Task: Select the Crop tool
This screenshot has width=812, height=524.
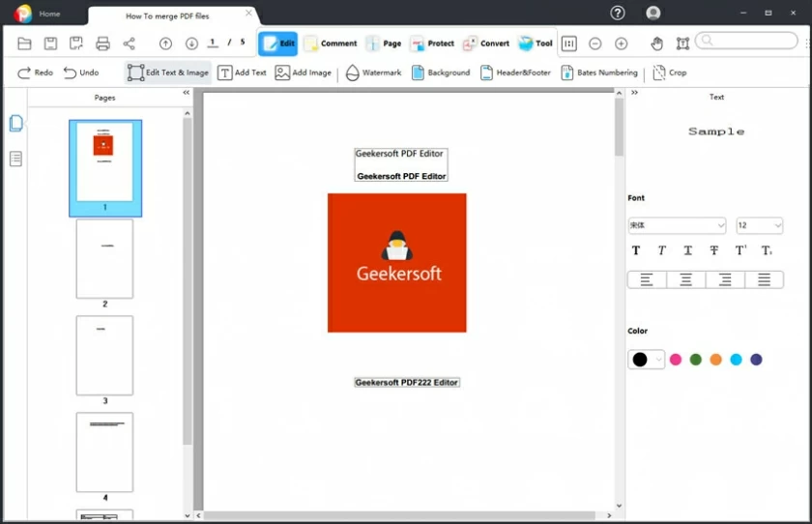Action: [x=670, y=73]
